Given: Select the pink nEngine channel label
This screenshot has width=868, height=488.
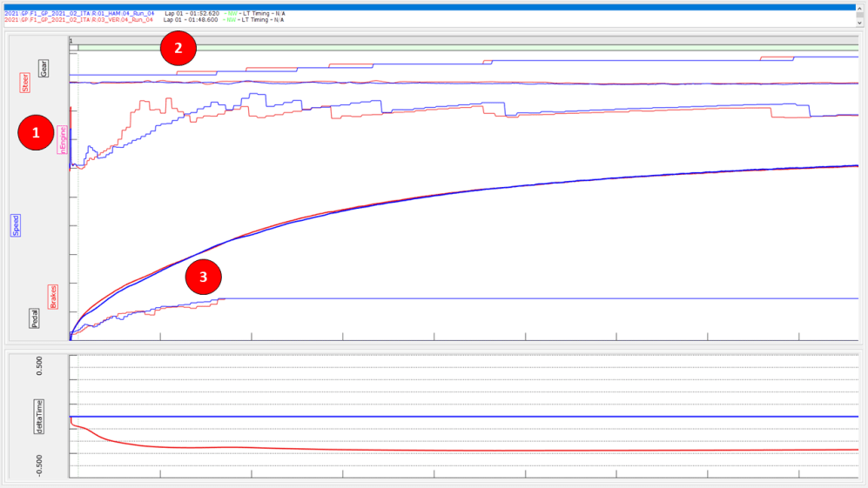Looking at the screenshot, I should [62, 139].
